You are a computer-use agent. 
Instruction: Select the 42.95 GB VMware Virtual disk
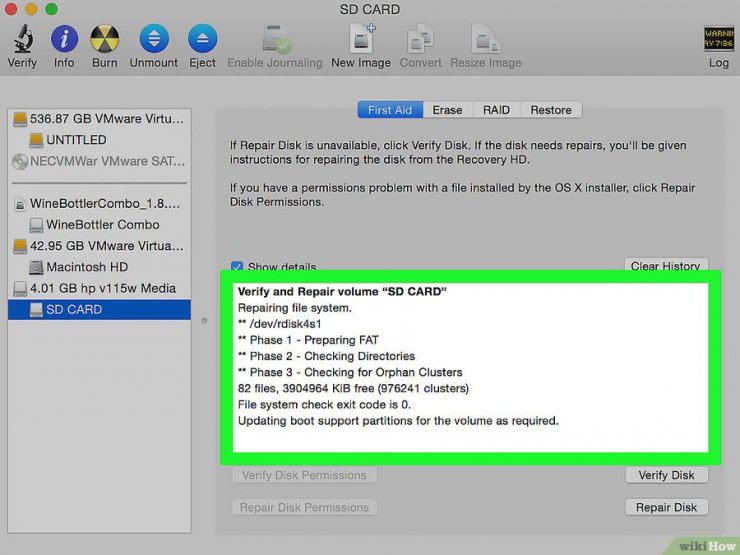pyautogui.click(x=99, y=246)
